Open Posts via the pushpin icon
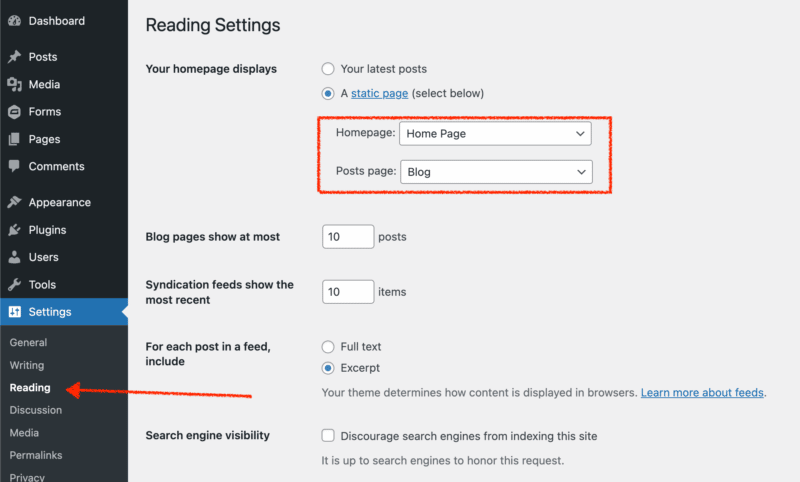Image resolution: width=800 pixels, height=482 pixels. (x=14, y=57)
